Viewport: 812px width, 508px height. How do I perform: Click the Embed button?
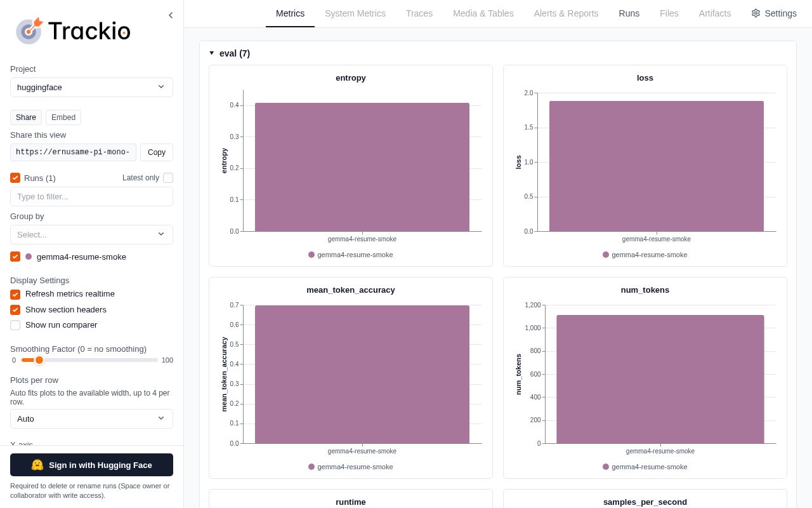[63, 117]
